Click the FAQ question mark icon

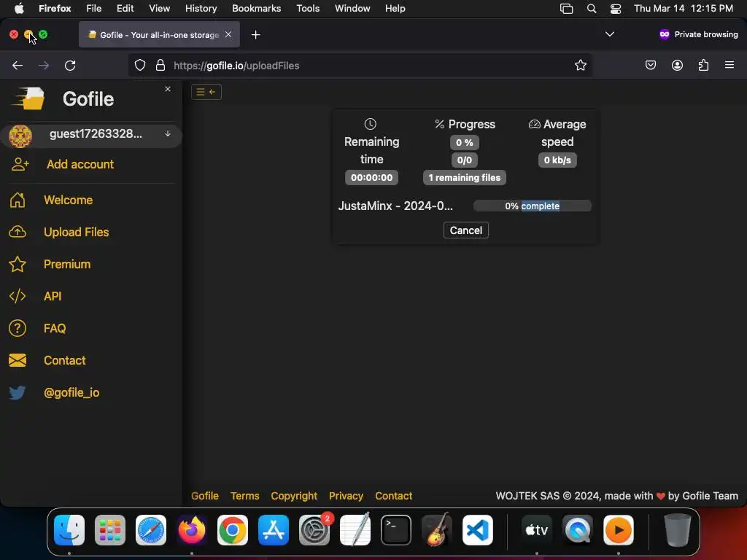pyautogui.click(x=18, y=328)
